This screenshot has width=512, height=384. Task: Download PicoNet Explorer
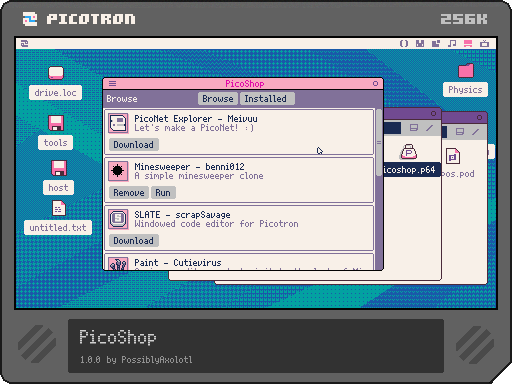coord(134,145)
